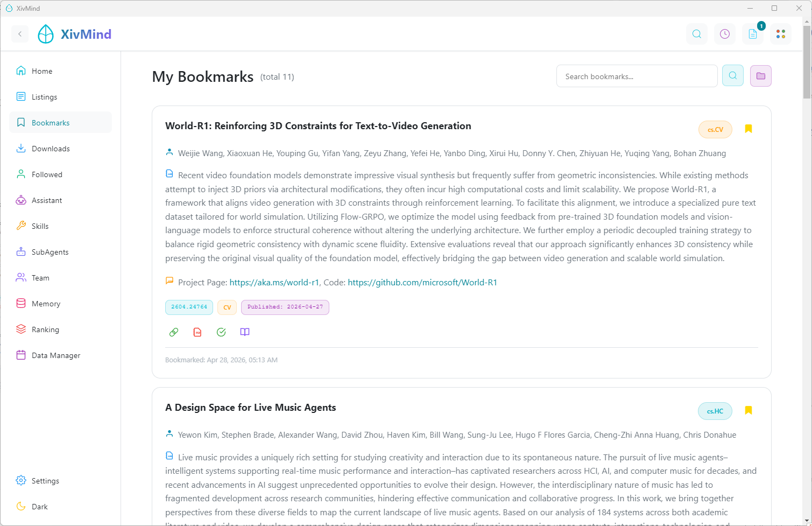Image resolution: width=812 pixels, height=526 pixels.
Task: Open the copy link icon for World-R1
Action: click(x=174, y=332)
